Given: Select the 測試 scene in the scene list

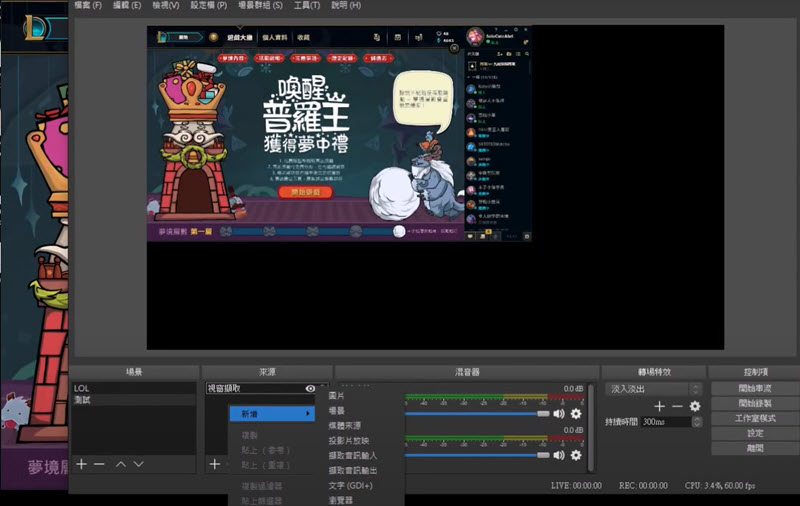Looking at the screenshot, I should 134,400.
